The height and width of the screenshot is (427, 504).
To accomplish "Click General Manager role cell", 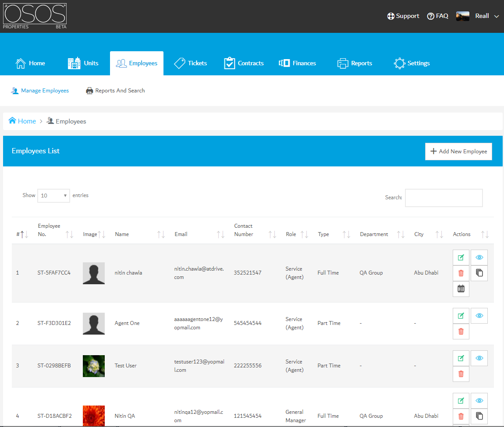I will coord(296,416).
